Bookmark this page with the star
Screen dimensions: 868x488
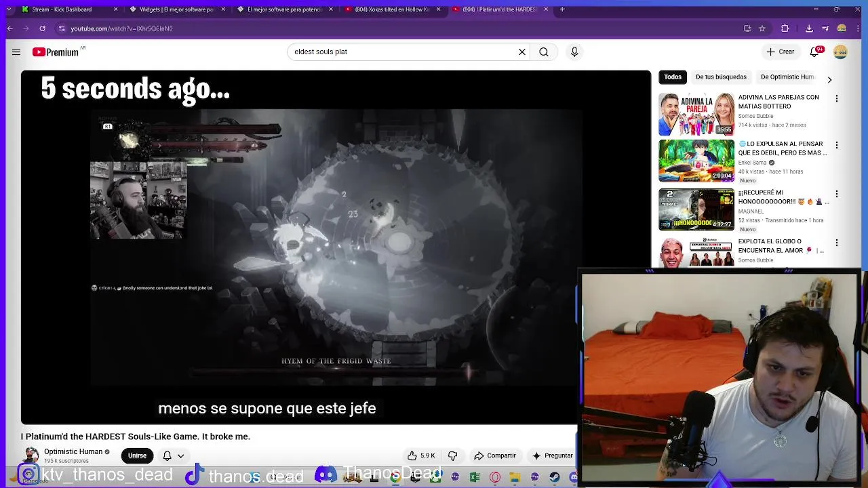point(762,28)
